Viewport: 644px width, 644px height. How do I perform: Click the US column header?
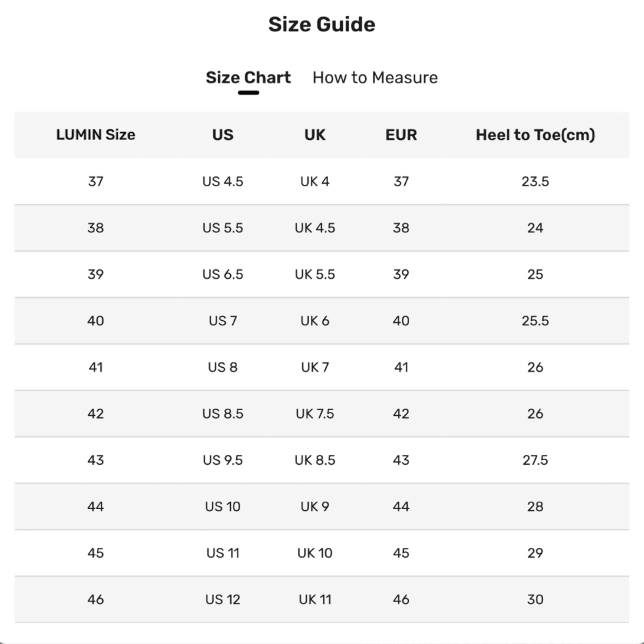[x=223, y=135]
